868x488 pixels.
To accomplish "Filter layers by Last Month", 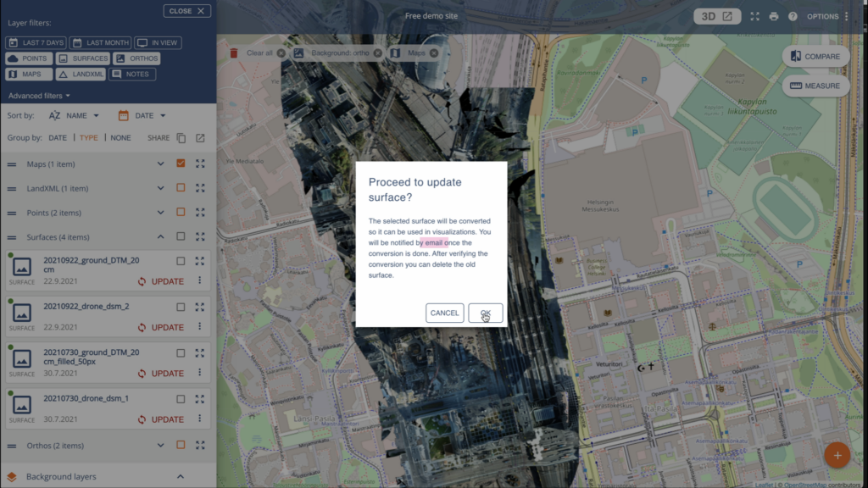I will pos(101,42).
